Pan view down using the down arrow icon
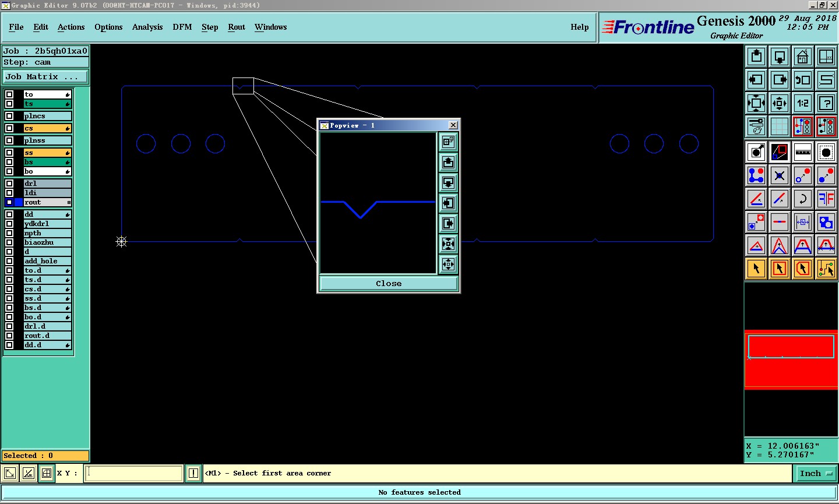 click(x=780, y=56)
